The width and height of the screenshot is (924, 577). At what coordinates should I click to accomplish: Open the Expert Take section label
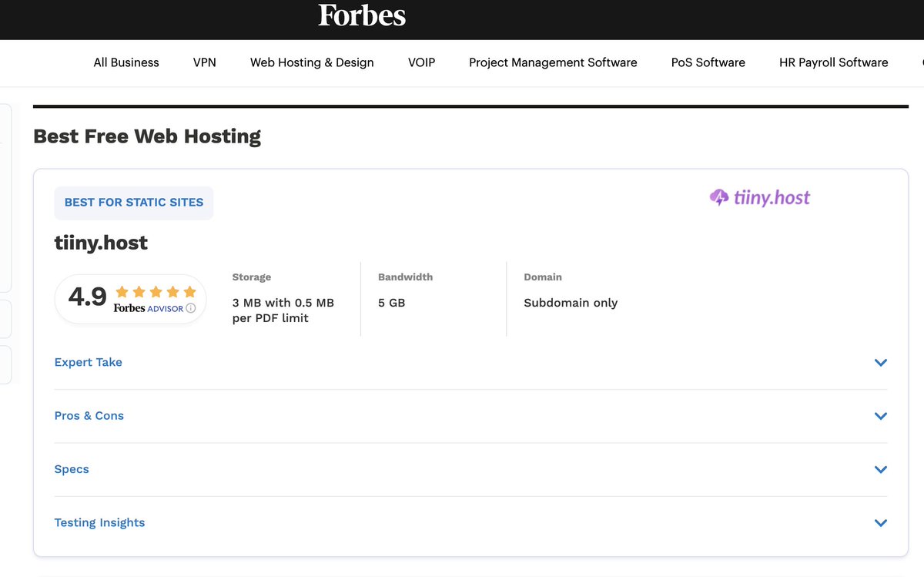[89, 362]
